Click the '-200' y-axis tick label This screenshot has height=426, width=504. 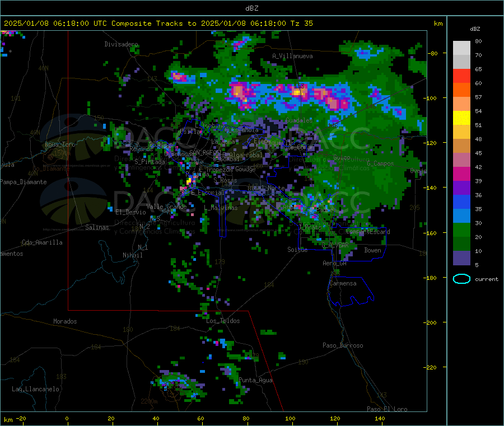[431, 322]
